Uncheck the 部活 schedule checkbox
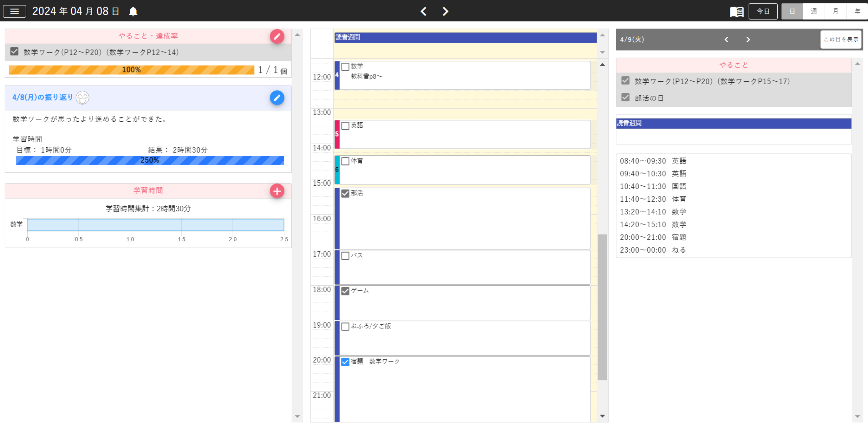This screenshot has height=427, width=868. 345,193
